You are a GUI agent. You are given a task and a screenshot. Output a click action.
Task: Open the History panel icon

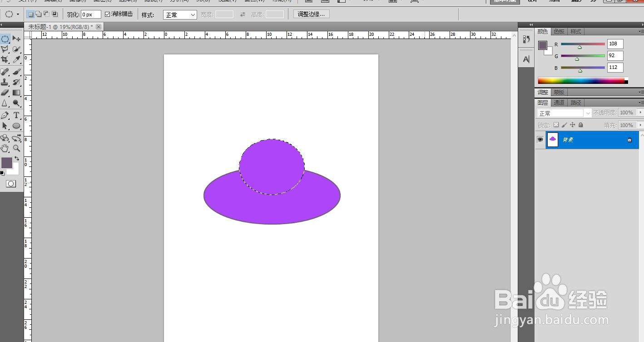click(x=526, y=39)
